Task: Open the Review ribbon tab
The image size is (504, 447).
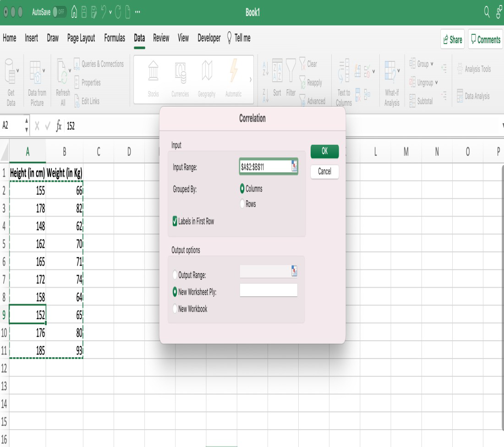Action: tap(161, 38)
